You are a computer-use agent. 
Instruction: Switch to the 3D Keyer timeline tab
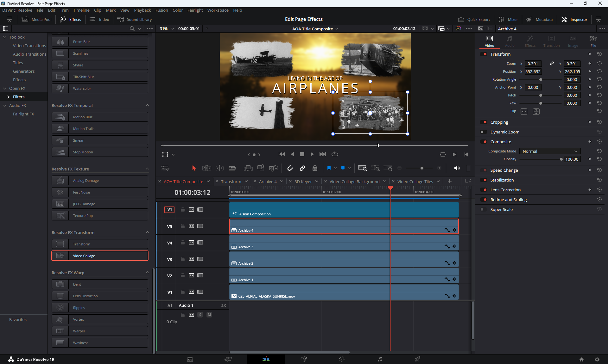[x=303, y=182]
